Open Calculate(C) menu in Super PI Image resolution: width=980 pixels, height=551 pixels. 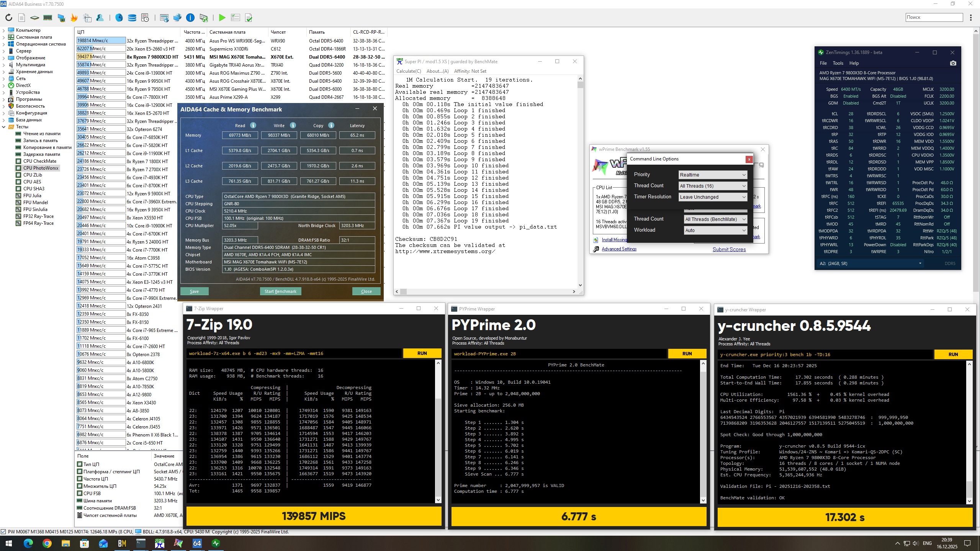click(408, 71)
